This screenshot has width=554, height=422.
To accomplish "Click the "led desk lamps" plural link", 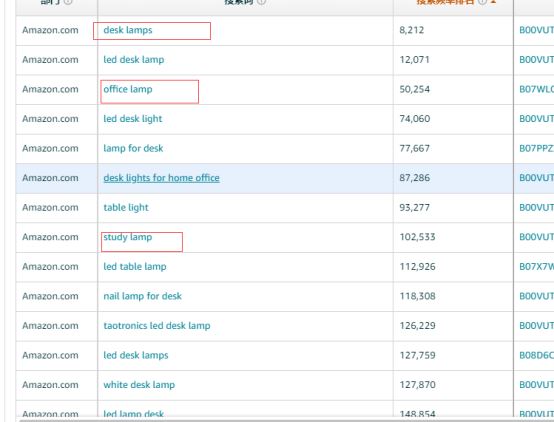I will [x=136, y=356].
